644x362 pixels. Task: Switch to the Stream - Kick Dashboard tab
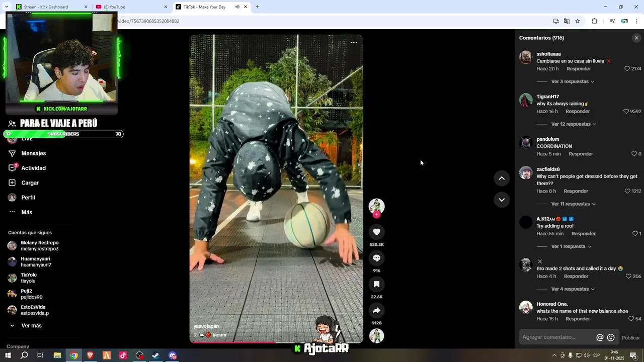(x=52, y=7)
